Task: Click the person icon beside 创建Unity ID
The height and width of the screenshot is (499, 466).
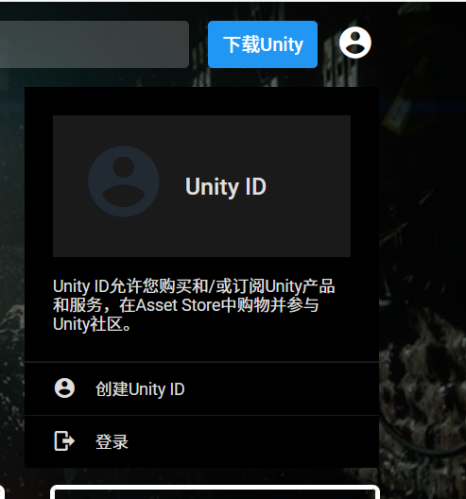Action: (64, 388)
